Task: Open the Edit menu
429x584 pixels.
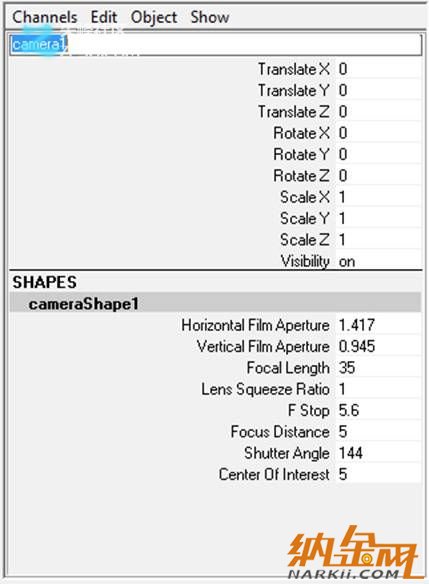Action: 104,17
